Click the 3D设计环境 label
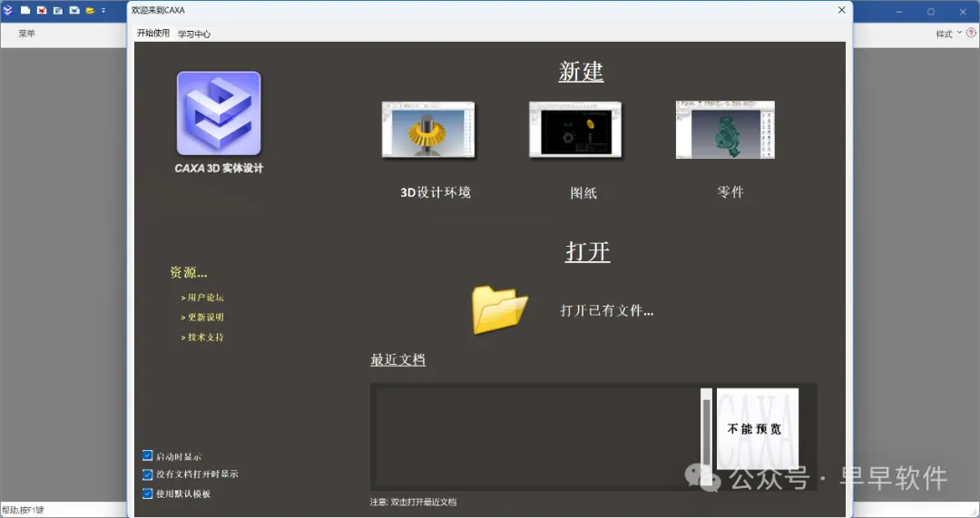This screenshot has height=518, width=980. (436, 192)
